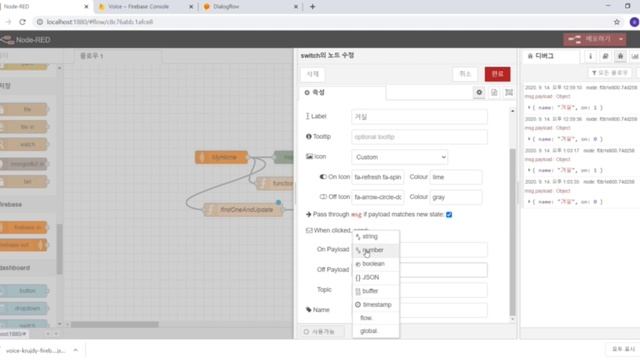Screen dimensions: 640x360
Task: Click the Off Icon input field
Action: pos(378,197)
